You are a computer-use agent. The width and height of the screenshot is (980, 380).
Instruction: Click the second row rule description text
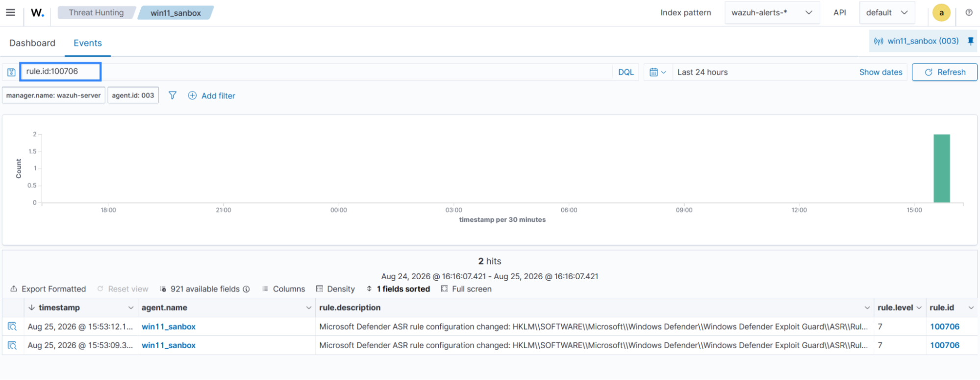click(593, 345)
